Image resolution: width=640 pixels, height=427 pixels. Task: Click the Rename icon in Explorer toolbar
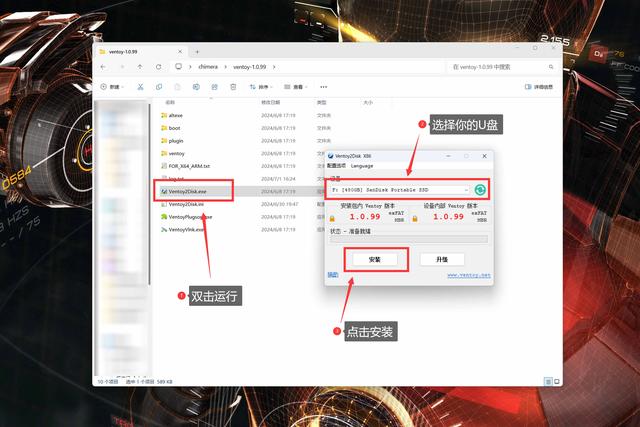click(196, 87)
